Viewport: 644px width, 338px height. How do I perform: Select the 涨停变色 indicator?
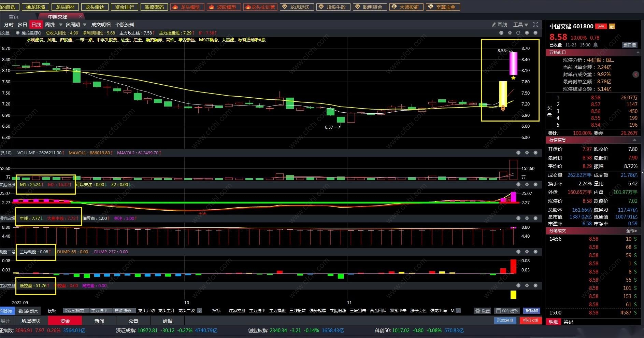point(418,311)
